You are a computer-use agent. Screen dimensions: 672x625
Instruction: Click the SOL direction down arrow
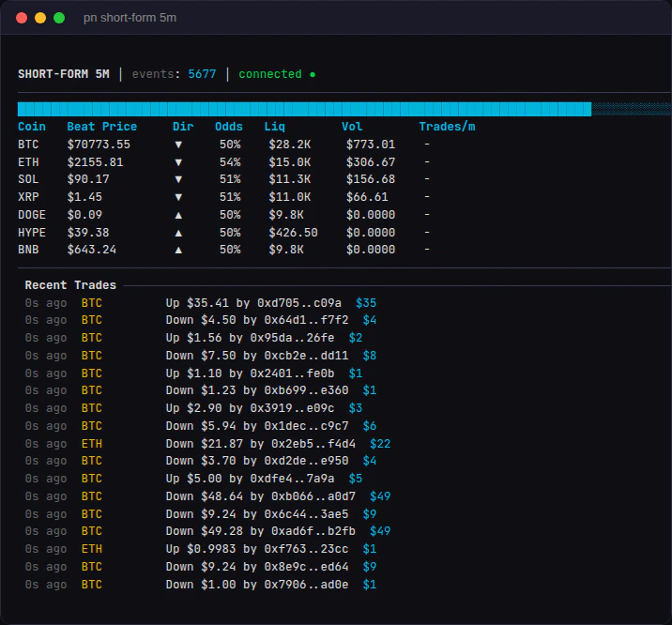(178, 179)
